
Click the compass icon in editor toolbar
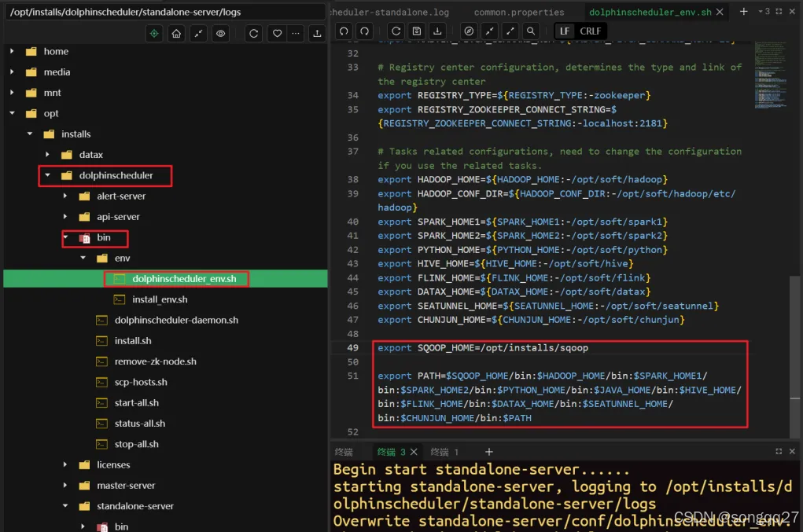point(469,31)
